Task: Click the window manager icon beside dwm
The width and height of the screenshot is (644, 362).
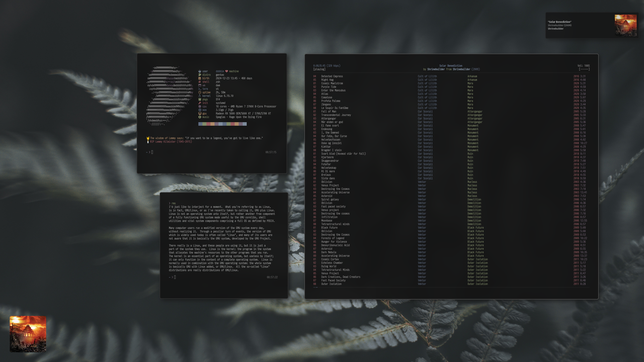Action: (x=200, y=85)
